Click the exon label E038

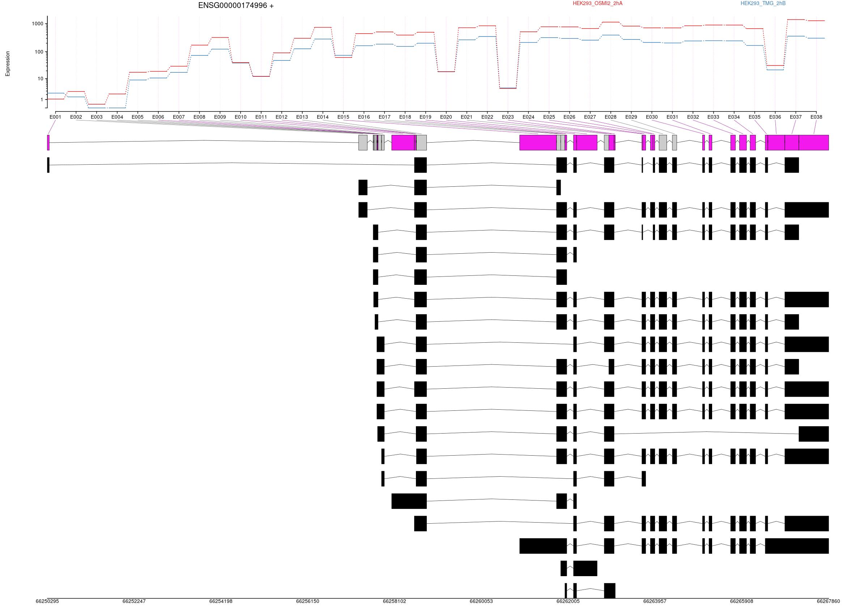pyautogui.click(x=816, y=117)
